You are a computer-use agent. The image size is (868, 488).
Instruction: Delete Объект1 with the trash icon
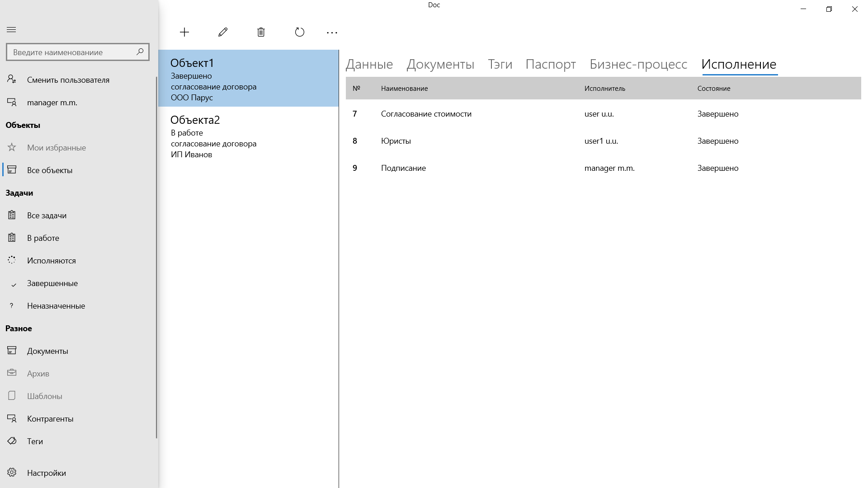261,32
